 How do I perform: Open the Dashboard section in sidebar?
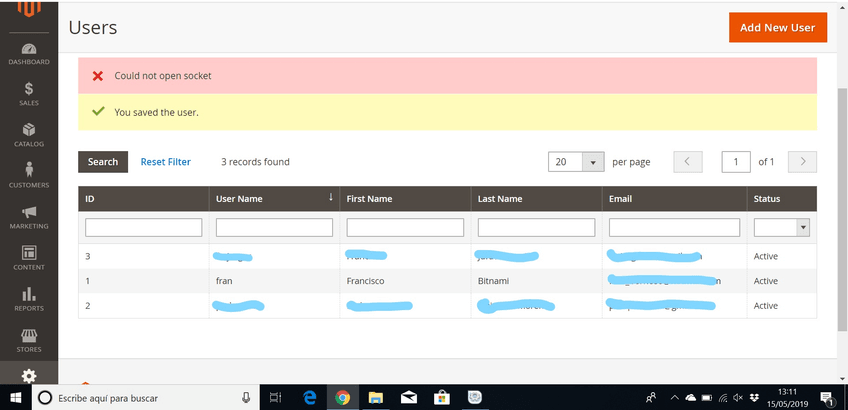(x=29, y=54)
